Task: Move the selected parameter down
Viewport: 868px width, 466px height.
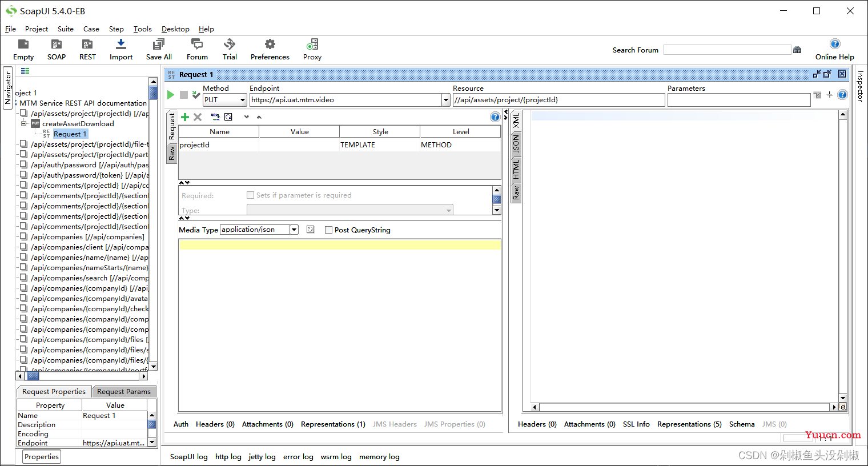Action: click(x=247, y=117)
